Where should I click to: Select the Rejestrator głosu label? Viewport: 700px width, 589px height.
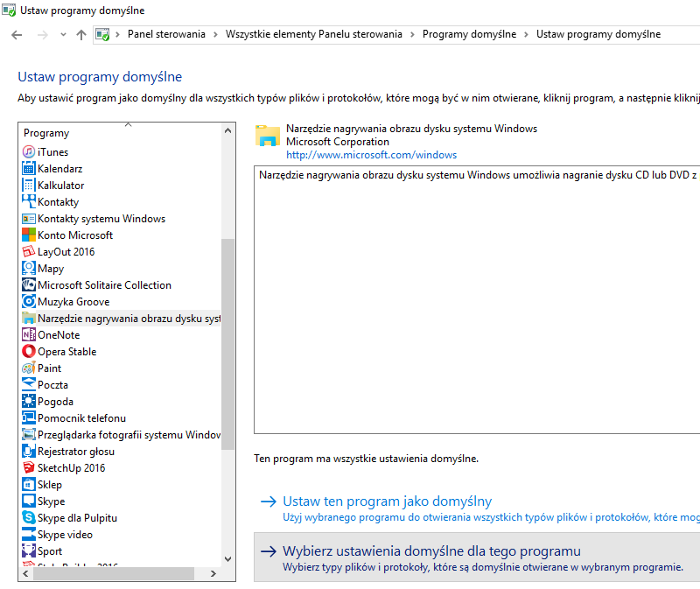click(76, 451)
